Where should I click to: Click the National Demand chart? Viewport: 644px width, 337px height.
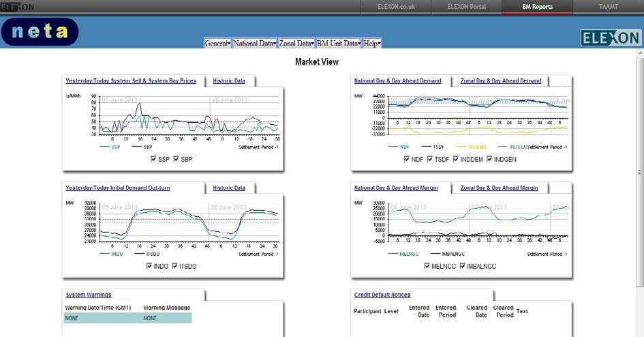(x=461, y=121)
